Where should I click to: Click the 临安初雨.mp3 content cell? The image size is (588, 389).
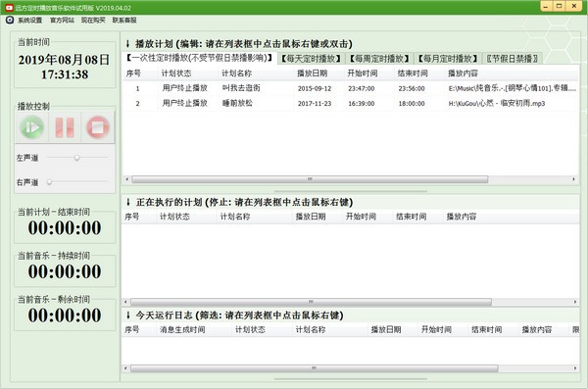coord(497,104)
